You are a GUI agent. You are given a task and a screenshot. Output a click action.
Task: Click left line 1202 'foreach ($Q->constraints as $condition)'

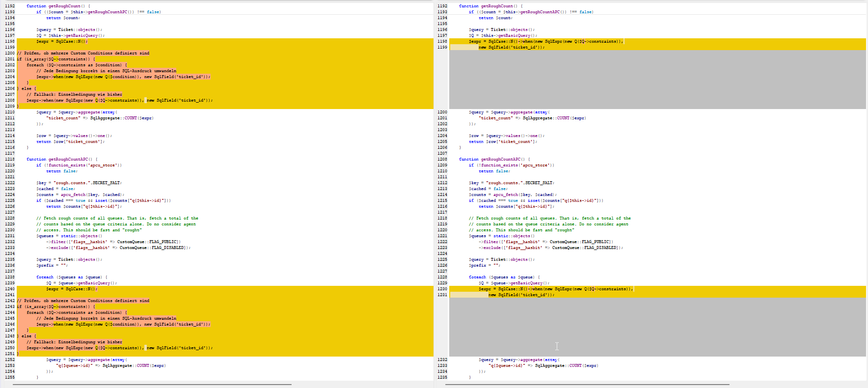pyautogui.click(x=77, y=65)
